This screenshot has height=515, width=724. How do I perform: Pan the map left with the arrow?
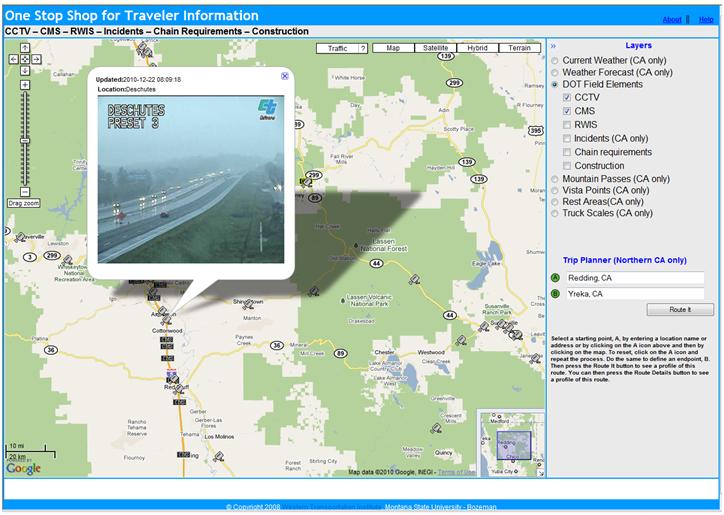pos(13,59)
